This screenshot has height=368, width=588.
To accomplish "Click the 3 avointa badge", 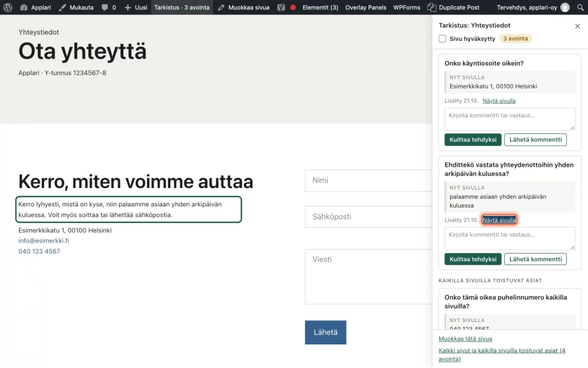I will click(x=516, y=39).
